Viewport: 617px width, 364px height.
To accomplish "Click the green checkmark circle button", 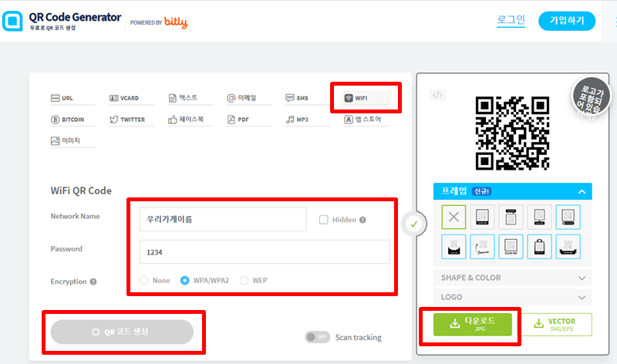I will pos(413,224).
